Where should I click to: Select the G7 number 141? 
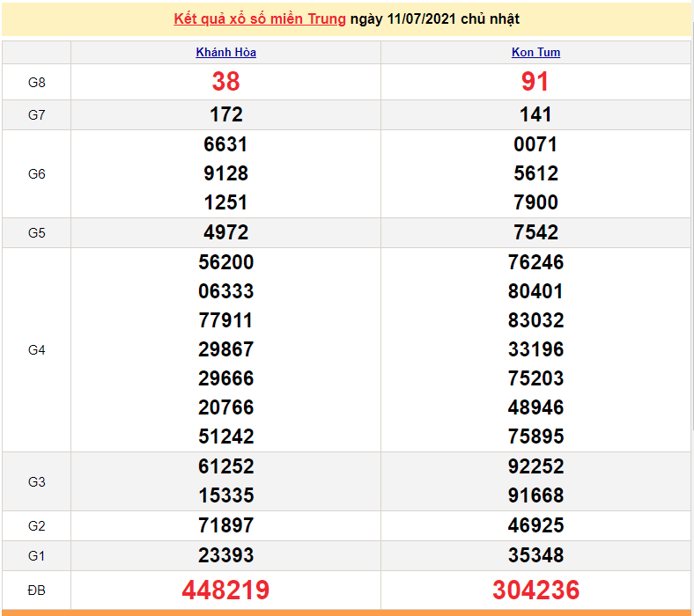point(535,114)
